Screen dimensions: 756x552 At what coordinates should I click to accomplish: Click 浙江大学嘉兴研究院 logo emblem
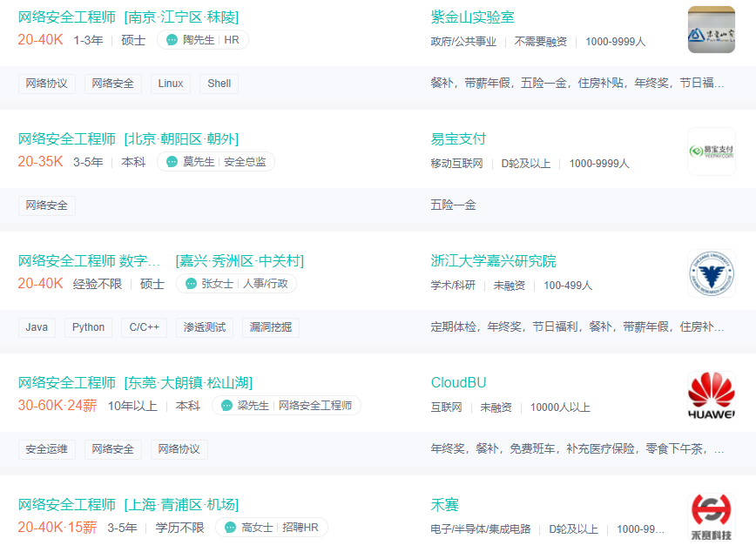(x=711, y=273)
